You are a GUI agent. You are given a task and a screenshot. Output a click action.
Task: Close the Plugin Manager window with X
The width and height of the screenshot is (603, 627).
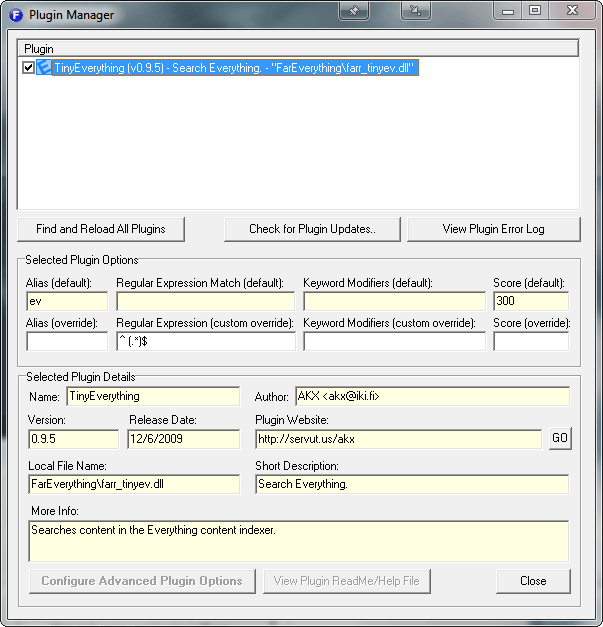[x=572, y=11]
